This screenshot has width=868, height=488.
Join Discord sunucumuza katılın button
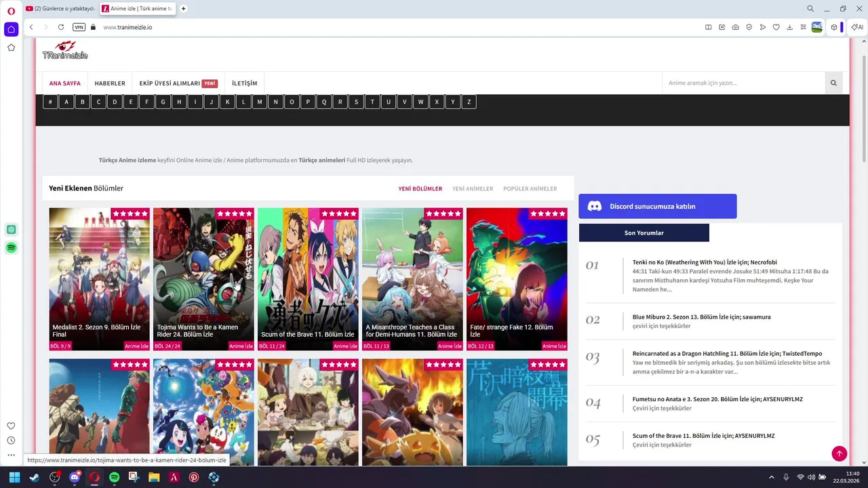(658, 206)
